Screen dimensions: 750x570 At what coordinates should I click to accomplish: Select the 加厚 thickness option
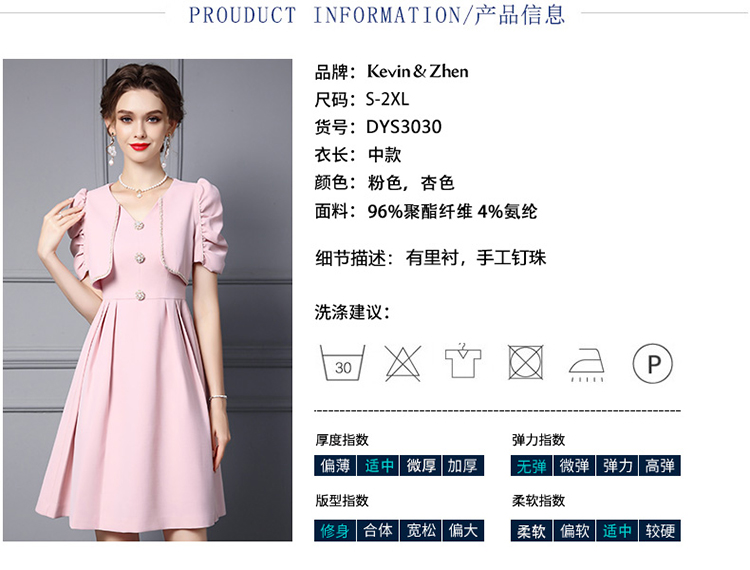coord(463,466)
